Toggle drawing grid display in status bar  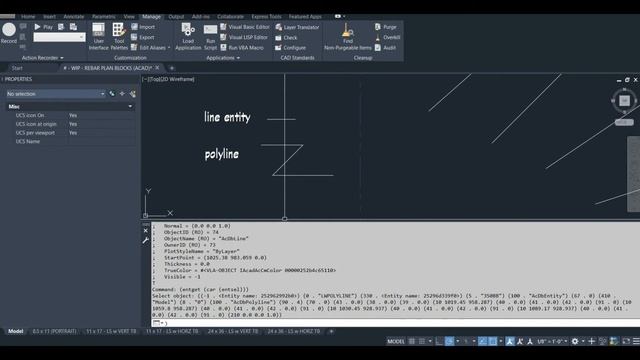[412, 341]
